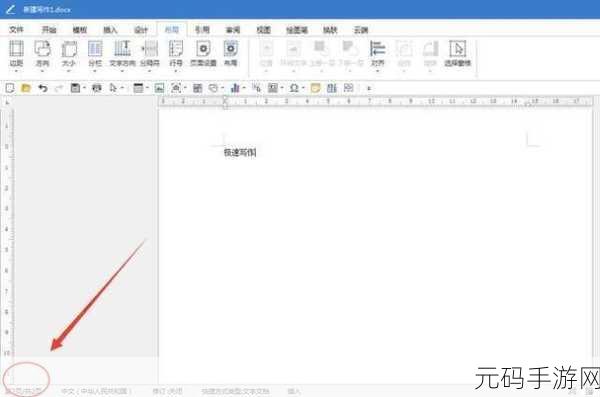
Task: Switch to the 设计 (Design) ribbon tab
Action: tap(141, 29)
